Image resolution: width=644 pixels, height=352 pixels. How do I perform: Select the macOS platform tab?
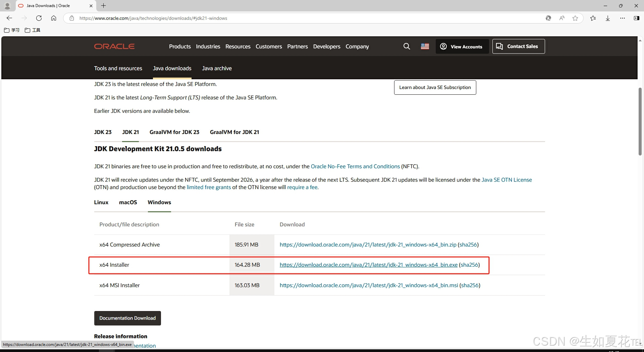[128, 202]
